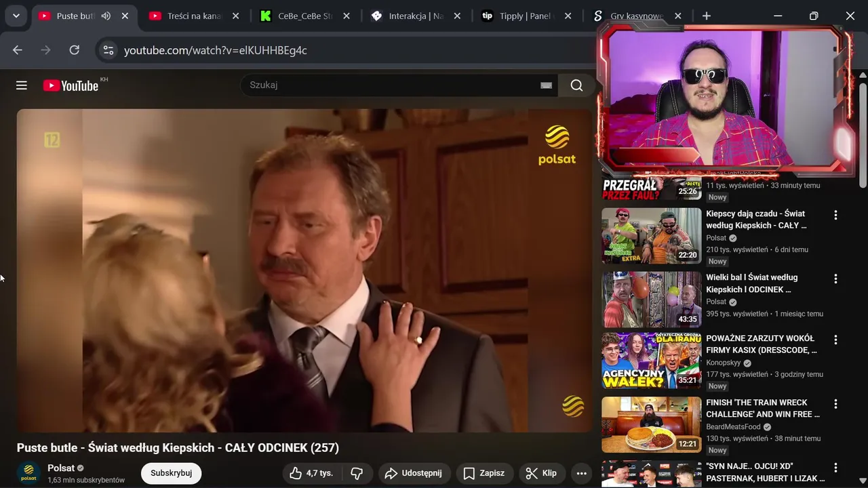Create a clip with Klip button
Image resolution: width=868 pixels, height=488 pixels.
click(x=542, y=473)
